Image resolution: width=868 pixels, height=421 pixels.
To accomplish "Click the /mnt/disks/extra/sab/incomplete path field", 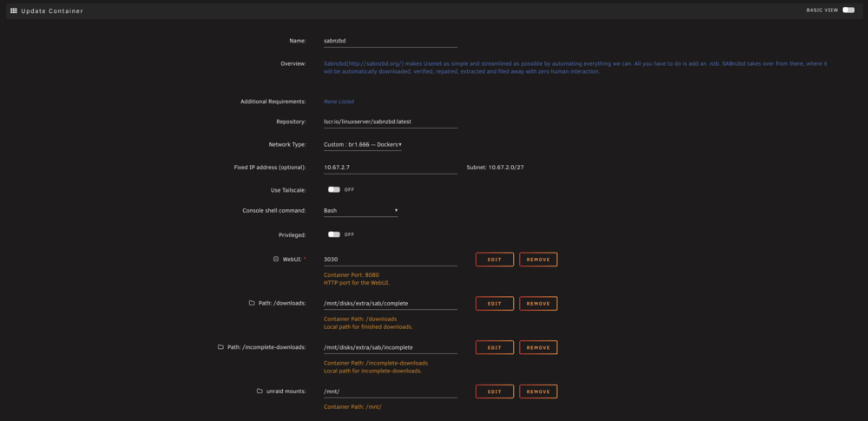I will [391, 347].
